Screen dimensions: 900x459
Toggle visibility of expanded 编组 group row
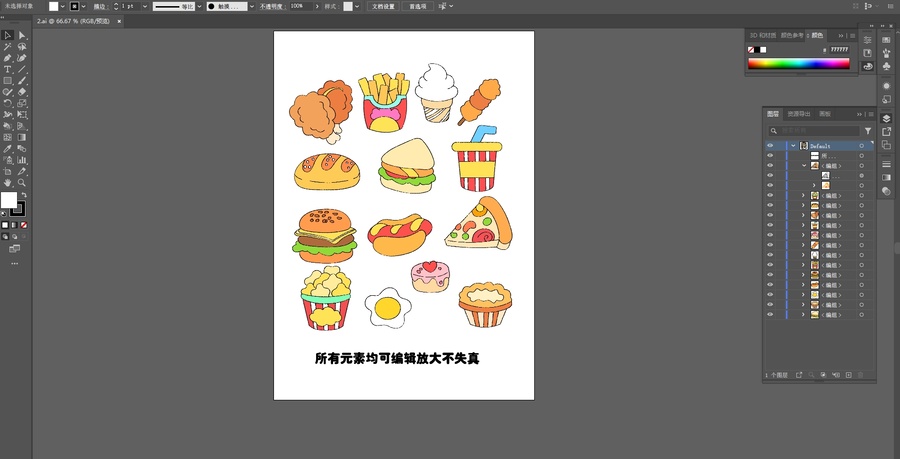coord(770,165)
